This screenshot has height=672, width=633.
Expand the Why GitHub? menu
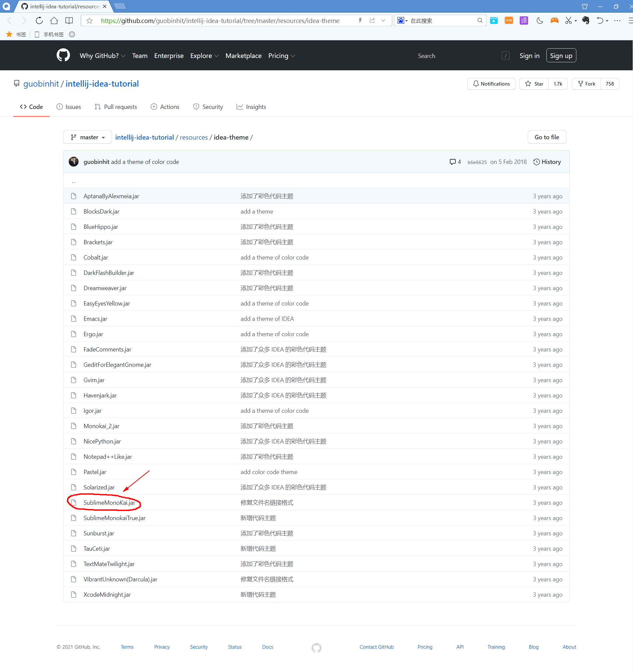click(102, 56)
